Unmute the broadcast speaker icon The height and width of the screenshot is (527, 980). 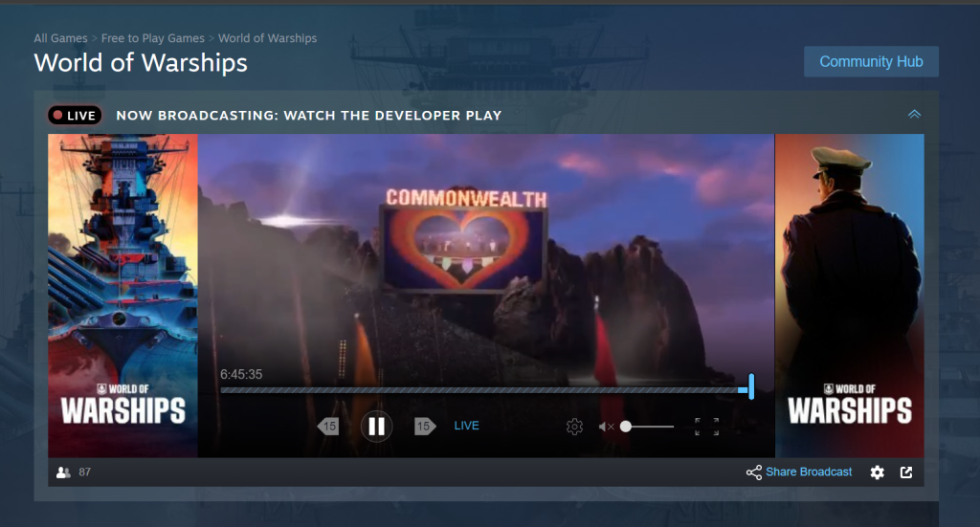606,427
